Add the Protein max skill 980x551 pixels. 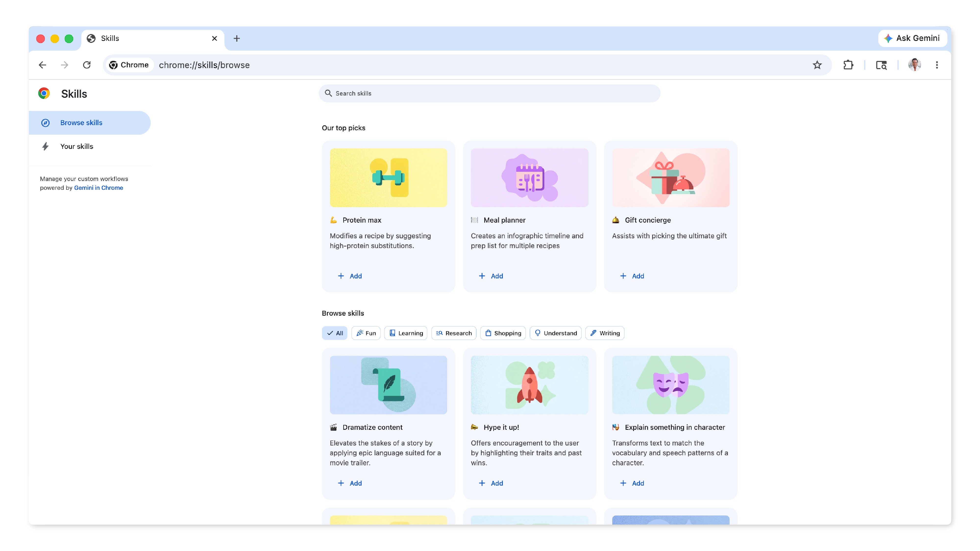click(350, 276)
